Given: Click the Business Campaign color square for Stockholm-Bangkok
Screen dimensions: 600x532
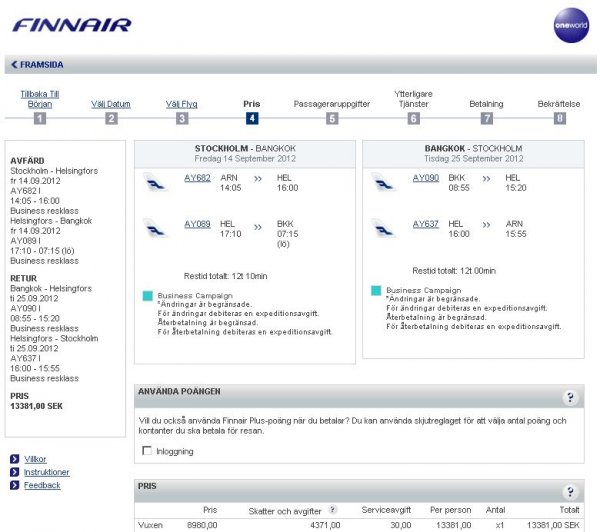Looking at the screenshot, I should coord(148,296).
